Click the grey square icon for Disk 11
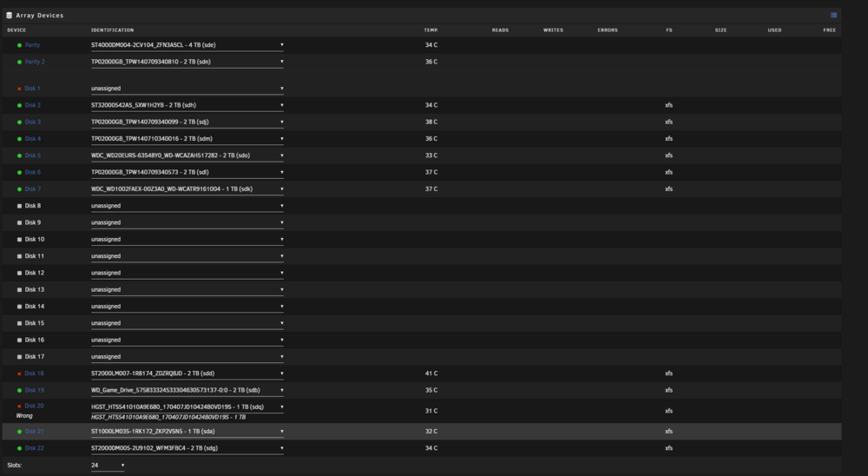This screenshot has height=476, width=868. [19, 256]
